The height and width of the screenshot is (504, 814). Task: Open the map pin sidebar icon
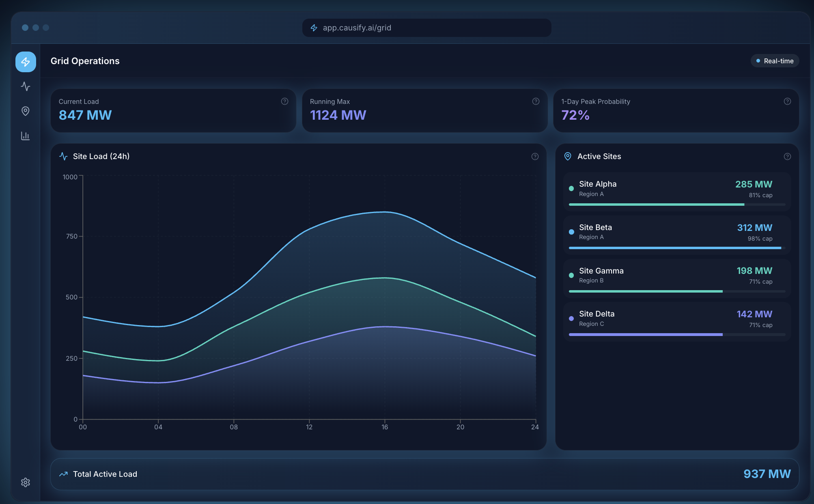(26, 111)
